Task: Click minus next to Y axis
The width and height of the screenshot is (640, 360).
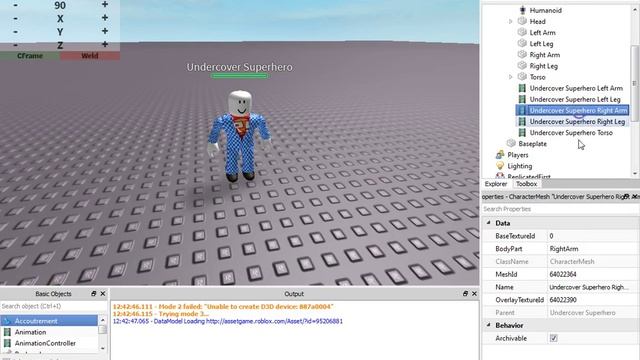Action: [x=16, y=31]
